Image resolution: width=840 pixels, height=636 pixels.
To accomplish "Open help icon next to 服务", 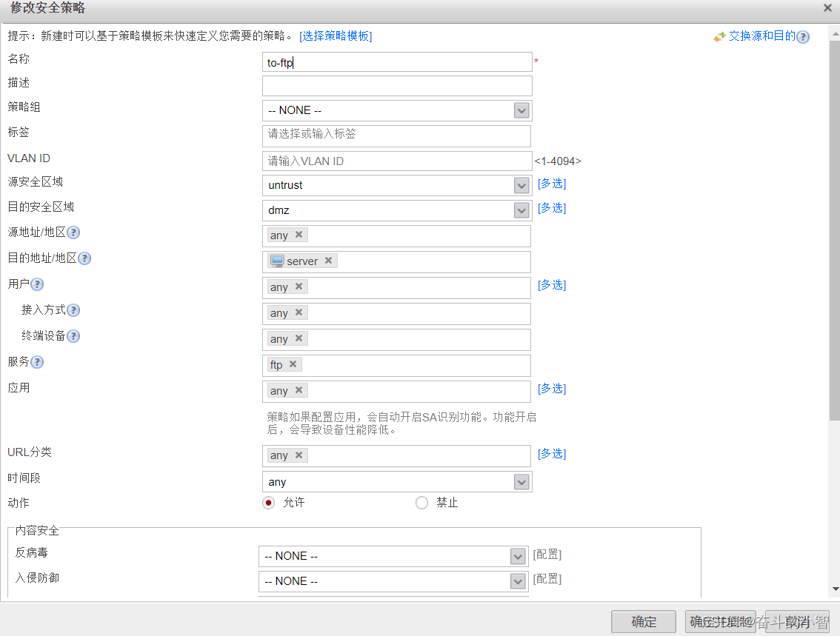I will [x=37, y=362].
